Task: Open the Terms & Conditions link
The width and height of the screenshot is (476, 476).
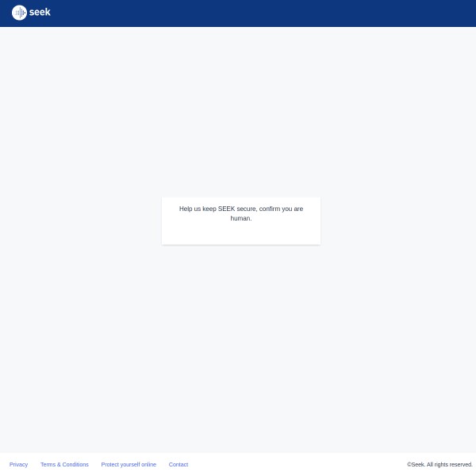Action: click(64, 464)
